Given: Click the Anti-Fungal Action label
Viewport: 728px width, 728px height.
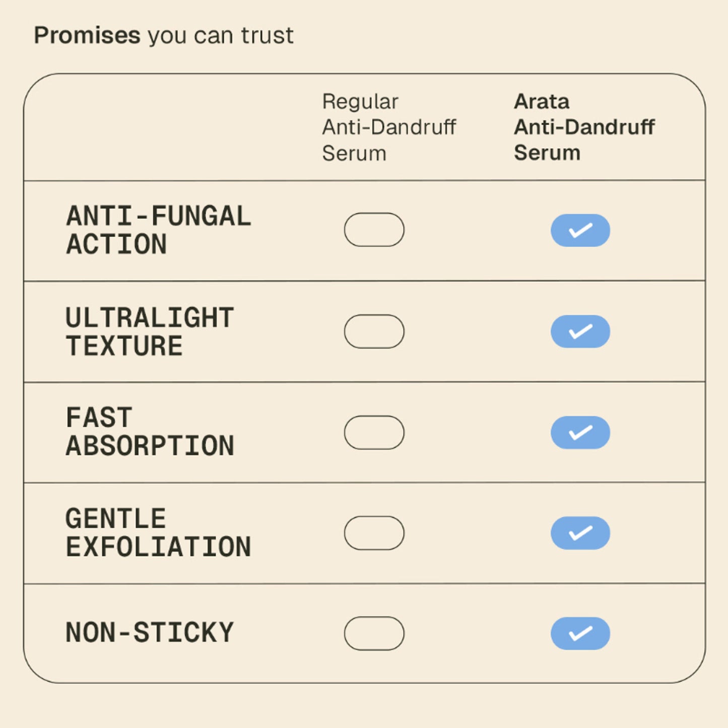Looking at the screenshot, I should click(x=159, y=230).
